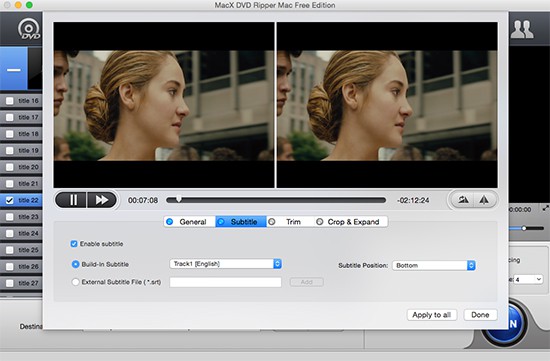Screen dimensions: 550x361
Task: Open the Track1 [English] subtitle dropdown
Action: tap(225, 264)
